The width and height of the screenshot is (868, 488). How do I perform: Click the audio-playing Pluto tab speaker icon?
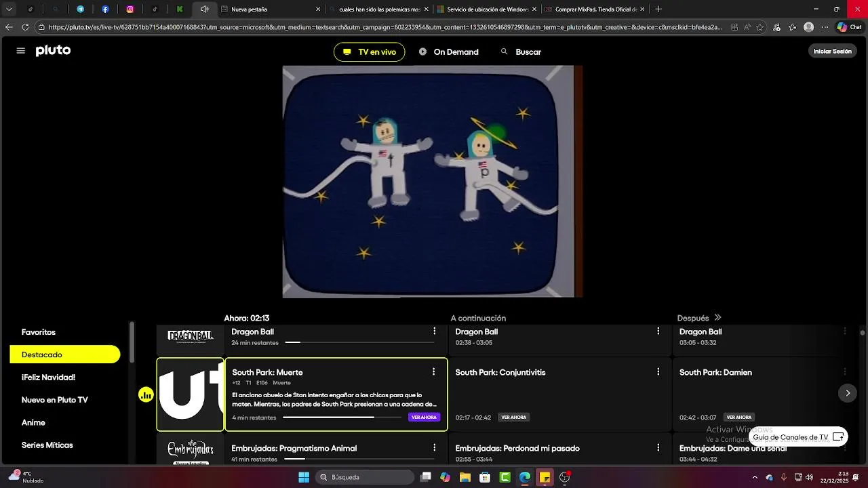tap(204, 9)
